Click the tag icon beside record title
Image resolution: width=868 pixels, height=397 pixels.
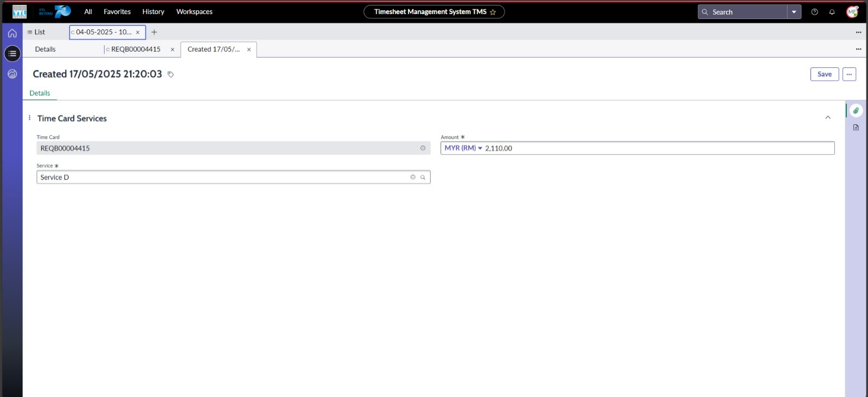(x=170, y=74)
